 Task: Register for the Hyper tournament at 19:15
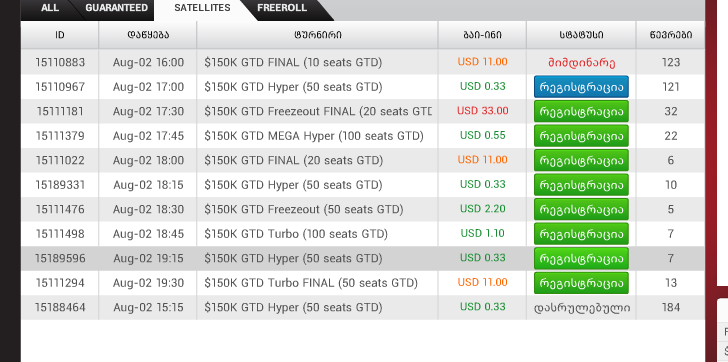pos(581,259)
